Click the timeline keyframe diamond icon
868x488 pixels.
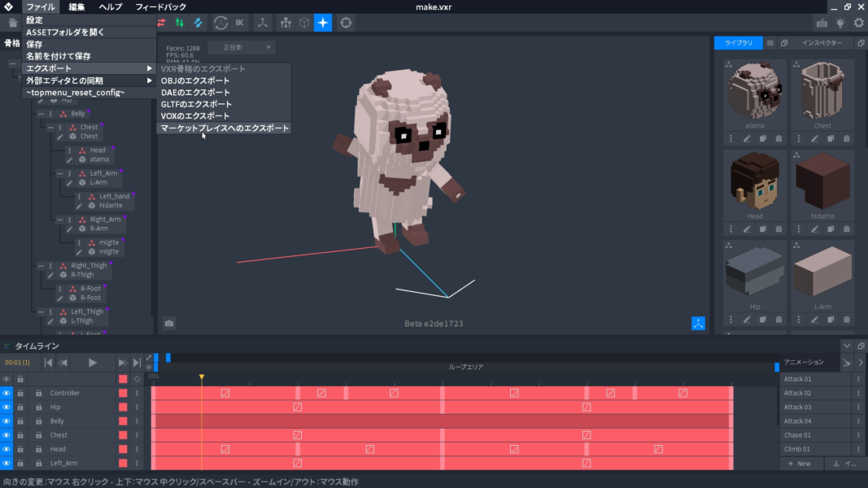tap(137, 379)
